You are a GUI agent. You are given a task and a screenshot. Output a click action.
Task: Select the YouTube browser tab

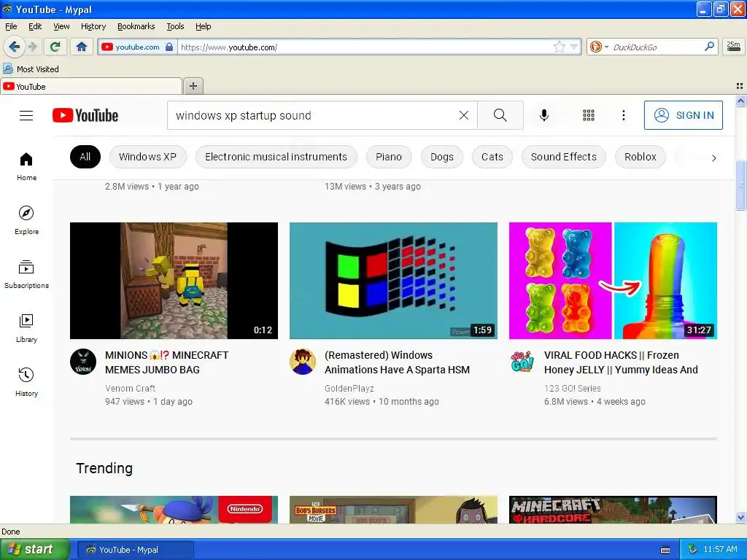click(91, 86)
